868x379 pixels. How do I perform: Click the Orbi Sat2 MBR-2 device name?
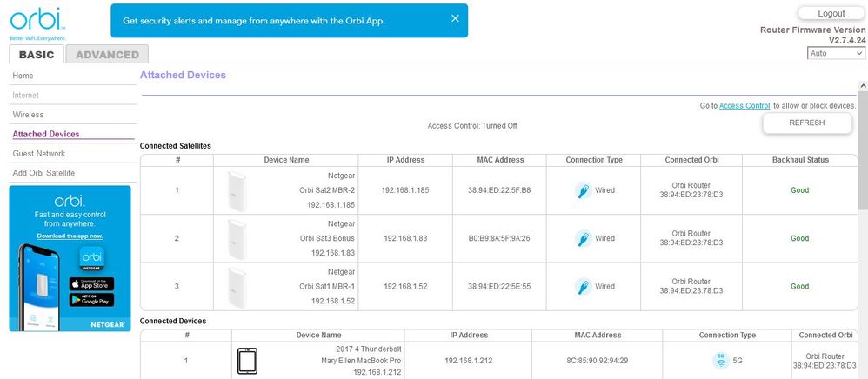[x=327, y=190]
